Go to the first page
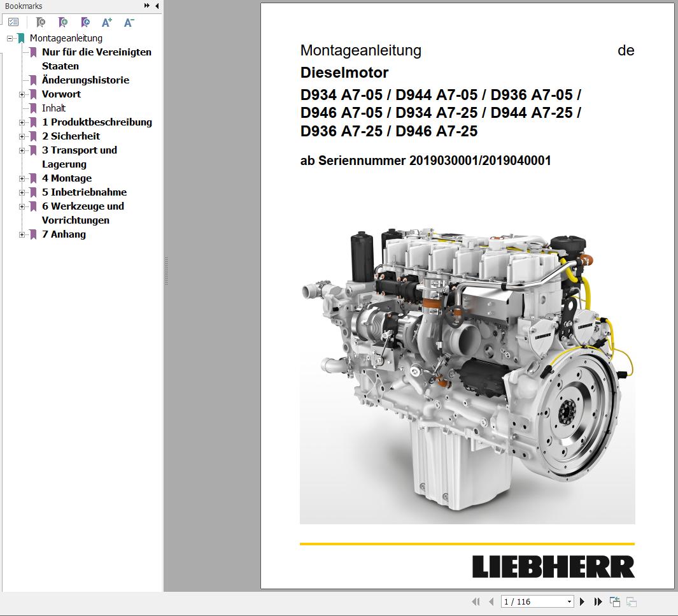The image size is (678, 616). coord(476,601)
